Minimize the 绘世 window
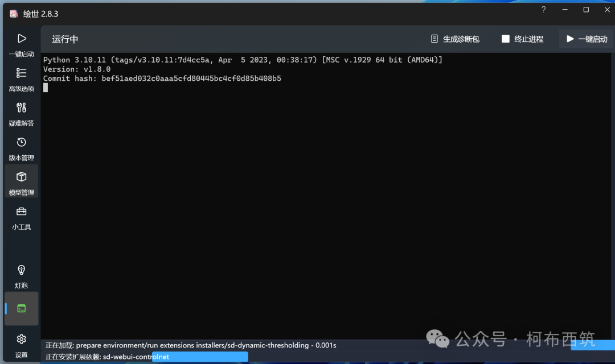The width and height of the screenshot is (615, 364). tap(565, 10)
